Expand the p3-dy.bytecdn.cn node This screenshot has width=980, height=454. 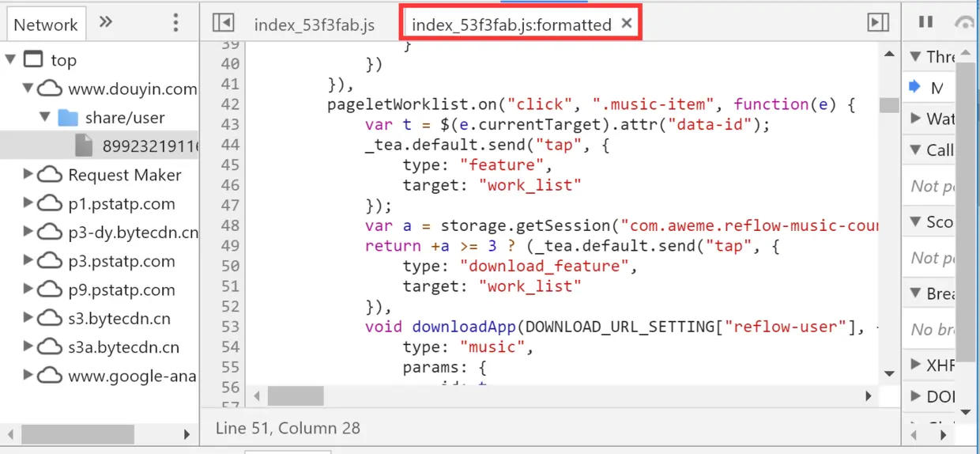[x=28, y=233]
